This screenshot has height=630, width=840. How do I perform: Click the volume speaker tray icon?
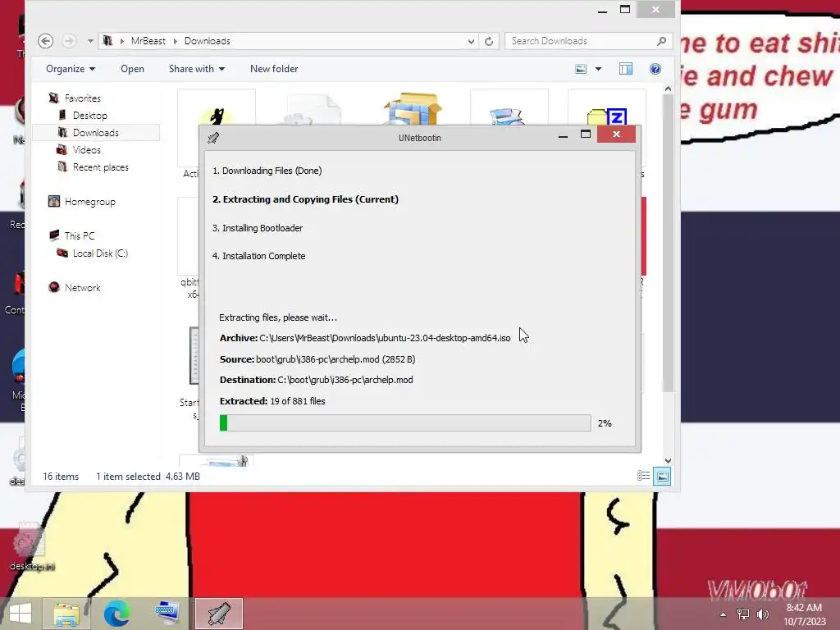coord(763,614)
